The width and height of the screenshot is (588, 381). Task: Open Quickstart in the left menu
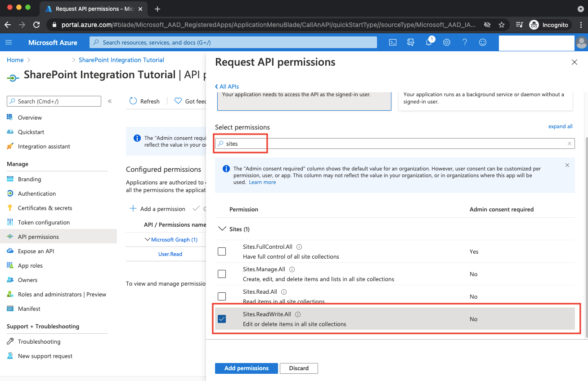(31, 132)
